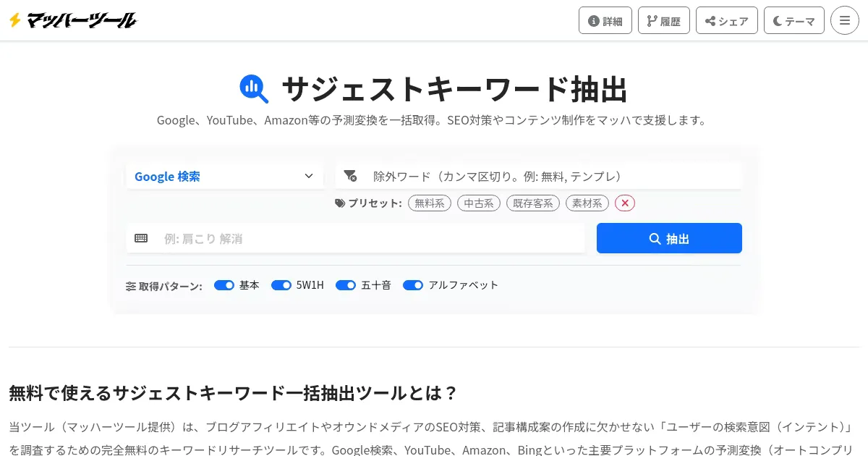Open the 履歴 history button
Viewport: 868px width, 456px height.
pos(664,21)
